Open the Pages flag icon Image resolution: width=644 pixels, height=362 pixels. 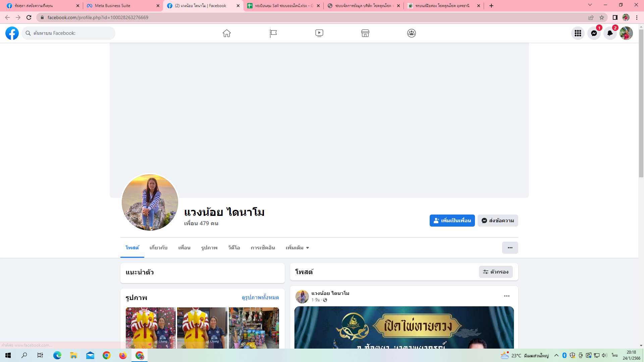(273, 33)
